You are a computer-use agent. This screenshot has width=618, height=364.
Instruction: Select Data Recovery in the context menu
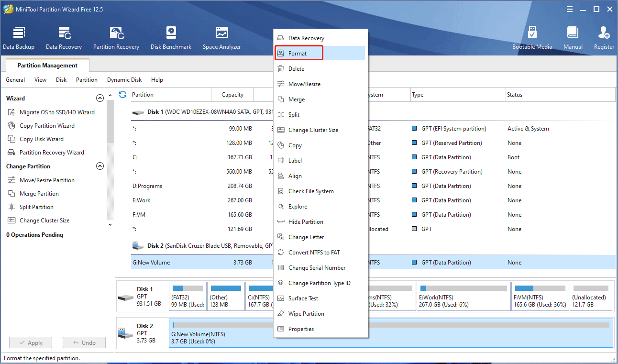pos(320,38)
